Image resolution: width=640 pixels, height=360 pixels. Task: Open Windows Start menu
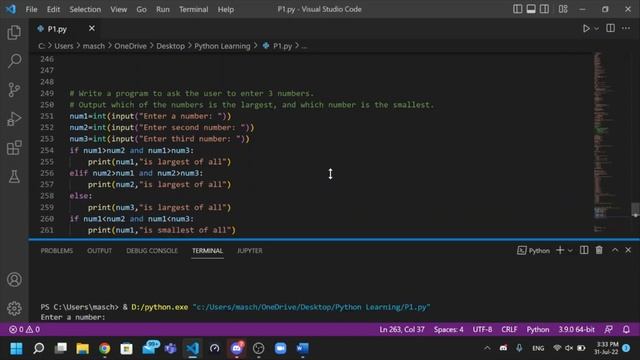[16, 348]
